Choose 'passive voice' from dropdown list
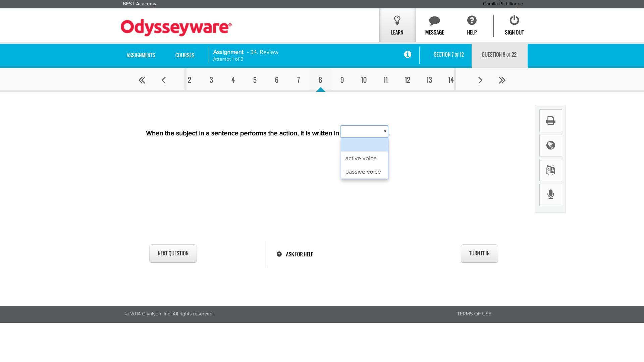644x362 pixels. click(363, 172)
